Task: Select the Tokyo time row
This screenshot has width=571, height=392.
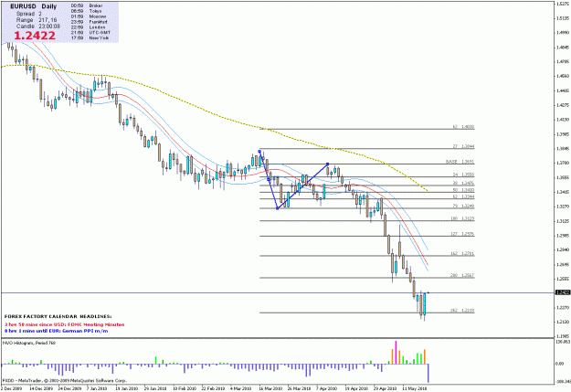Action: point(86,11)
